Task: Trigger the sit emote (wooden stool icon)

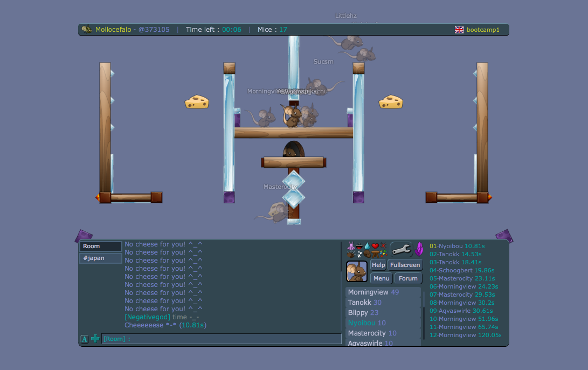Action: pyautogui.click(x=375, y=254)
